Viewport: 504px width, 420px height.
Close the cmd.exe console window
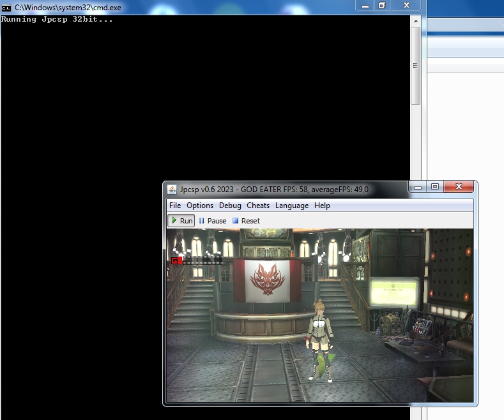(406, 6)
